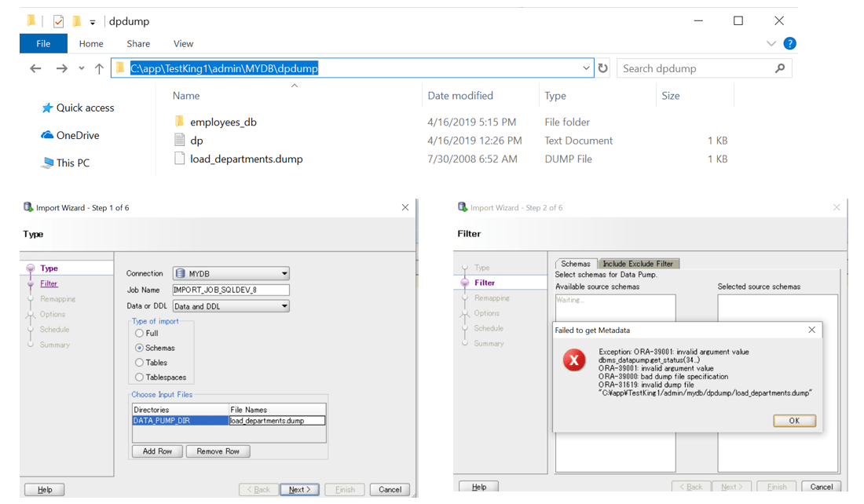The image size is (864, 504).
Task: Click the properties checkmark quick access icon
Action: coord(58,21)
